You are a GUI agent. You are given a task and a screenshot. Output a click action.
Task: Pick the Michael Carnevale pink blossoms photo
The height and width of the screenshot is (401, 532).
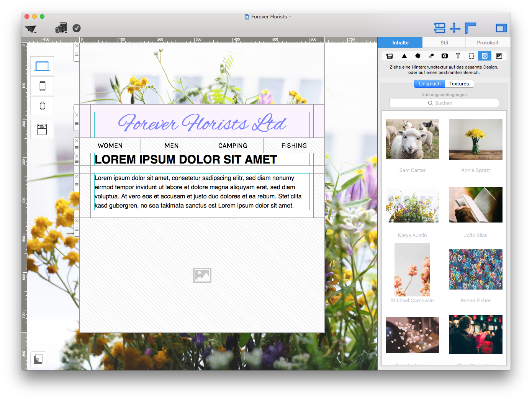(413, 270)
